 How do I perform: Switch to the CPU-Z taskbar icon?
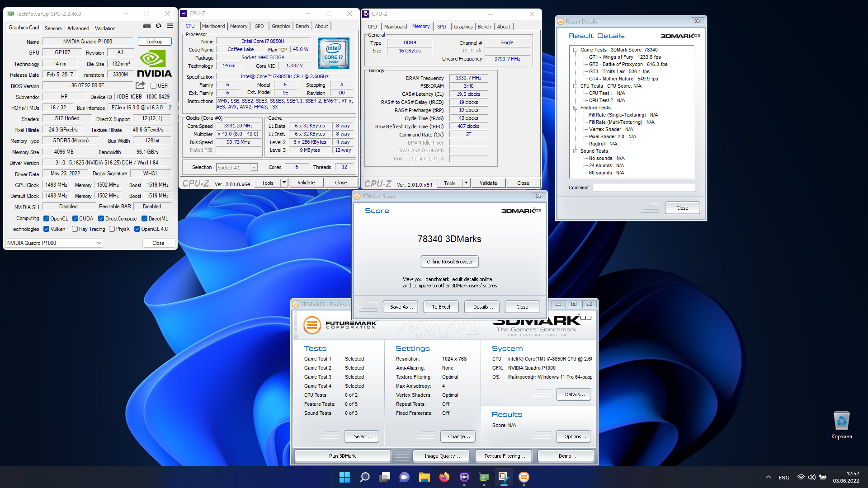464,477
